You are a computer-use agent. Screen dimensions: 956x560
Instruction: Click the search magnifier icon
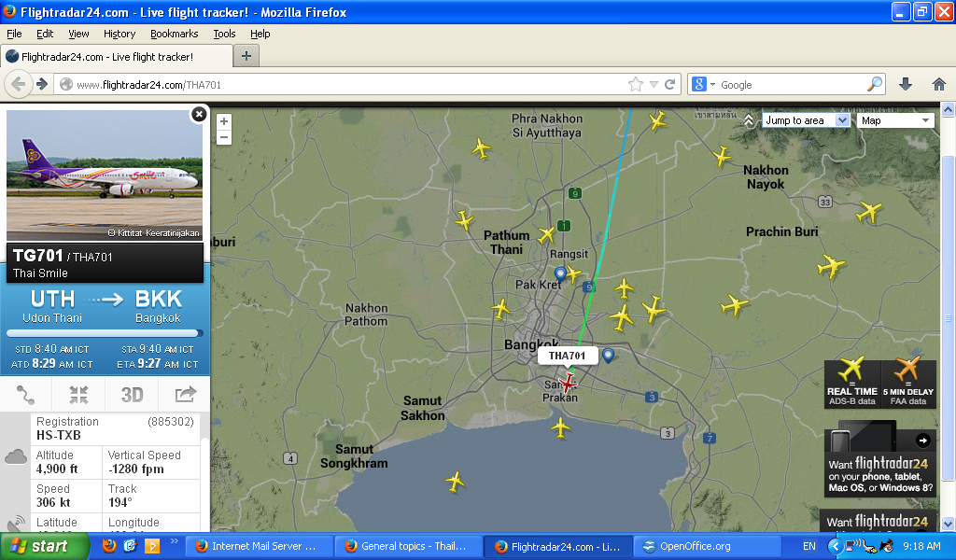pos(875,84)
